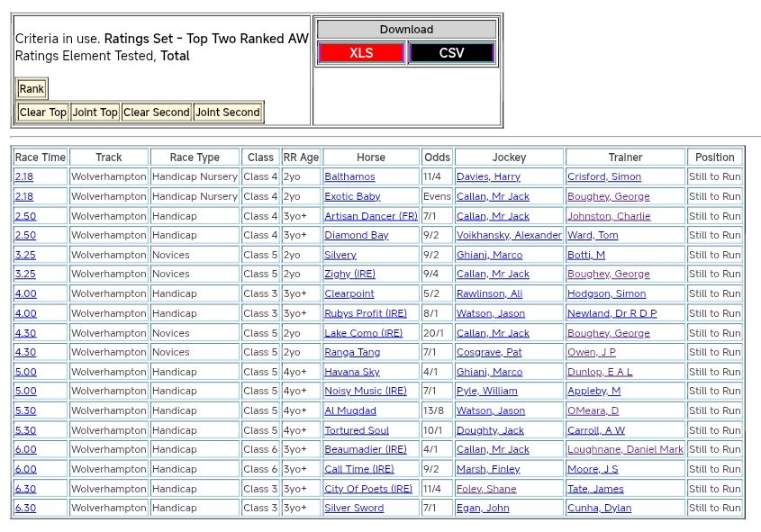Download the ratings as CSV
The width and height of the screenshot is (761, 532).
[451, 53]
